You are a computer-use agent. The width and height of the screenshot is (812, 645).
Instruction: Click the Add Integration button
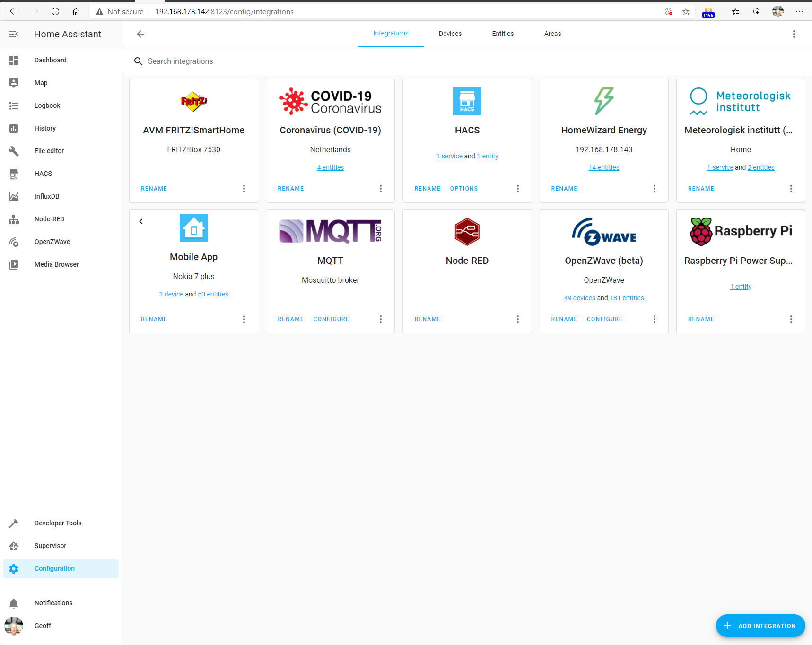760,626
